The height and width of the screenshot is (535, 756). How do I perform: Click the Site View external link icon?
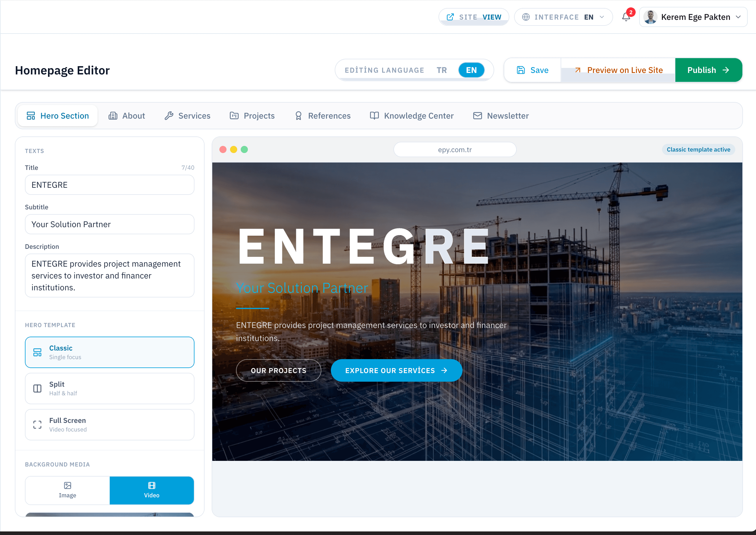click(x=450, y=17)
